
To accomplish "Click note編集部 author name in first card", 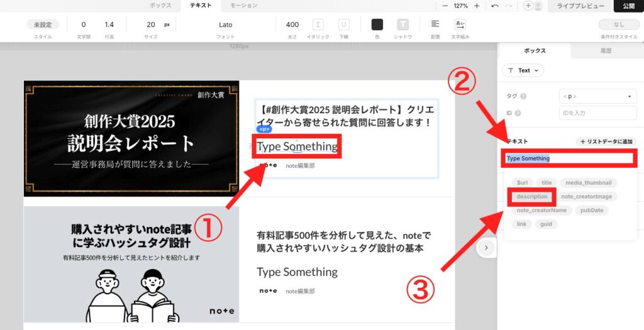I will coord(300,166).
